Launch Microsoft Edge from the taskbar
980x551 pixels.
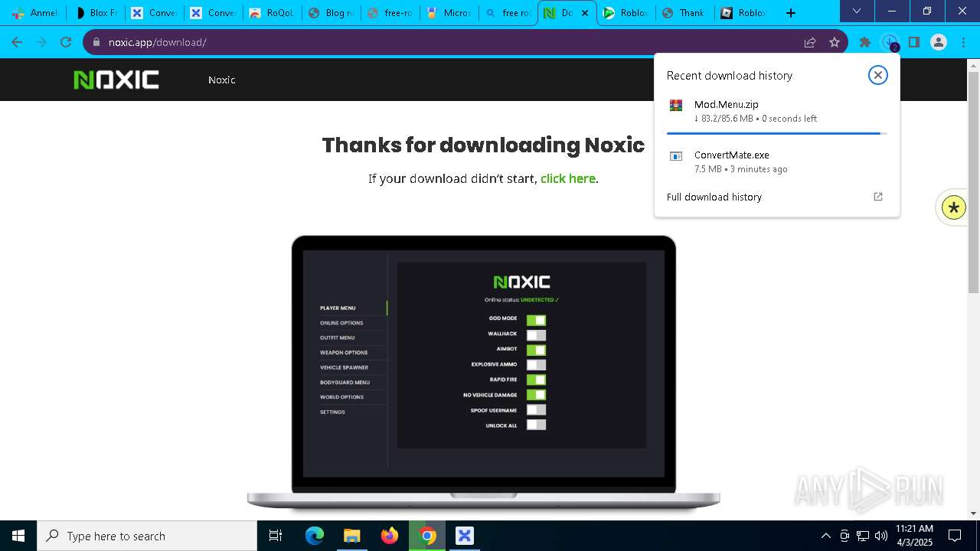click(315, 536)
